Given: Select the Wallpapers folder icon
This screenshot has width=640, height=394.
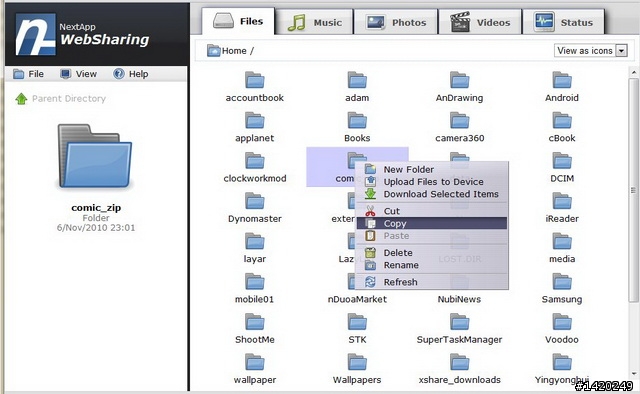Looking at the screenshot, I should [357, 363].
